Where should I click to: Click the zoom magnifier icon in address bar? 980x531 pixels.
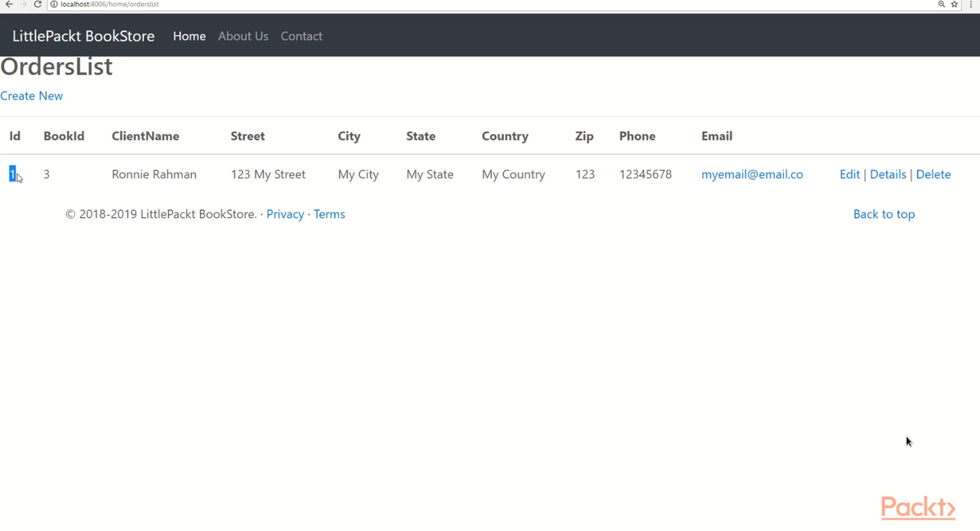pos(942,4)
